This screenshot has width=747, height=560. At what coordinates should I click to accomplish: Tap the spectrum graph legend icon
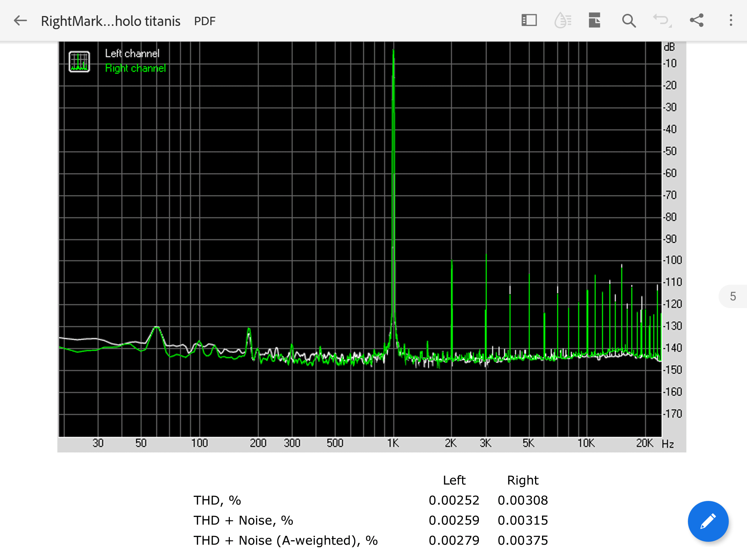[x=79, y=61]
